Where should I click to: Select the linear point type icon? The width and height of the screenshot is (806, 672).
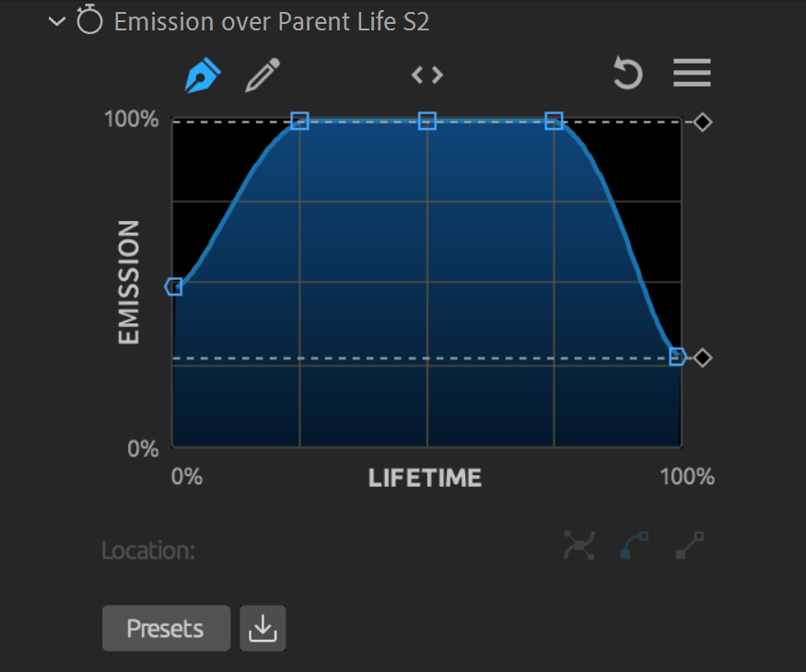[x=689, y=545]
